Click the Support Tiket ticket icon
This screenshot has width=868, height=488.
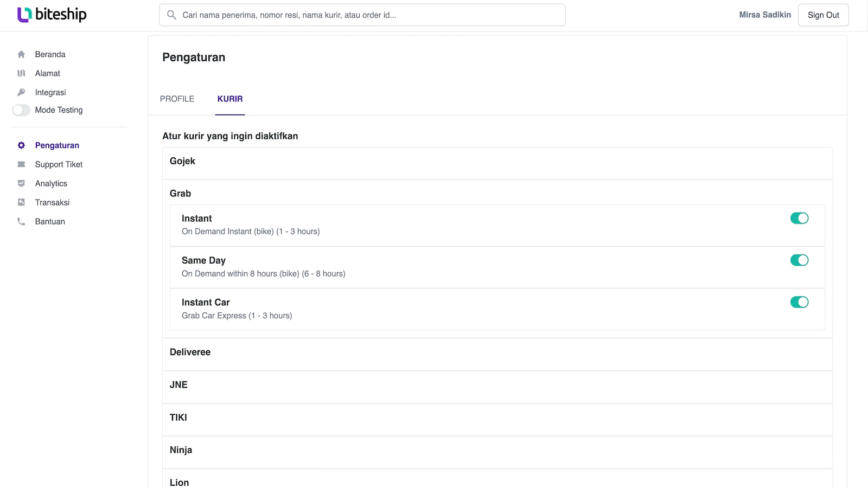point(21,164)
